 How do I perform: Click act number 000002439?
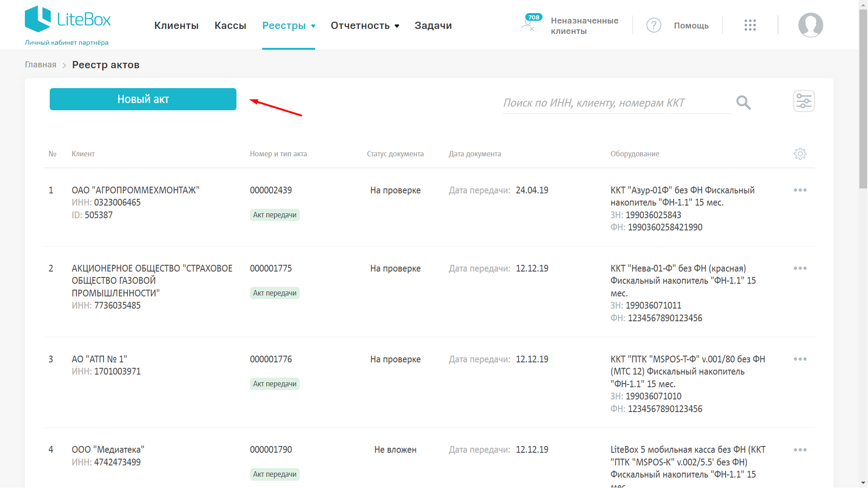271,190
